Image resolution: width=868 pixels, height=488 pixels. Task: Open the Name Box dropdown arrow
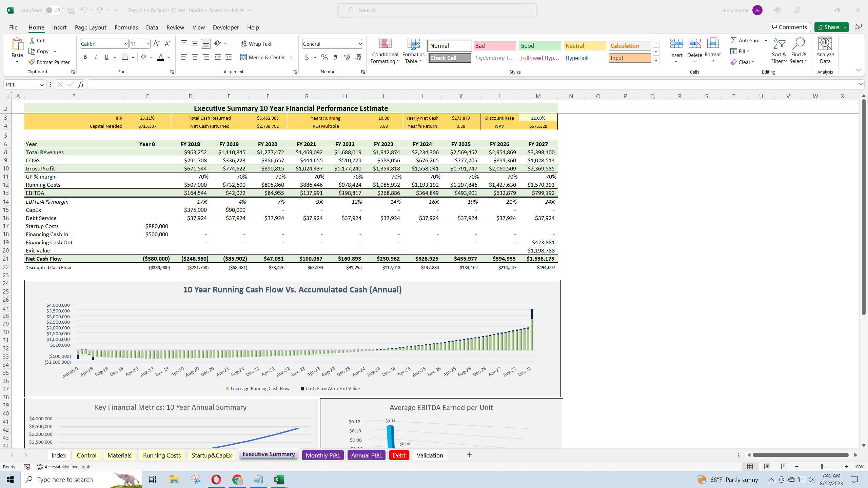(x=42, y=85)
